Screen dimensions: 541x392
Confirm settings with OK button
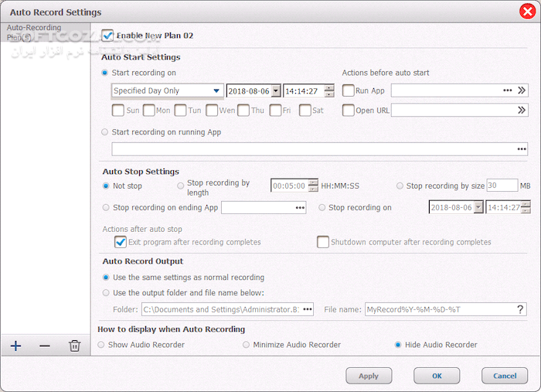(x=437, y=376)
